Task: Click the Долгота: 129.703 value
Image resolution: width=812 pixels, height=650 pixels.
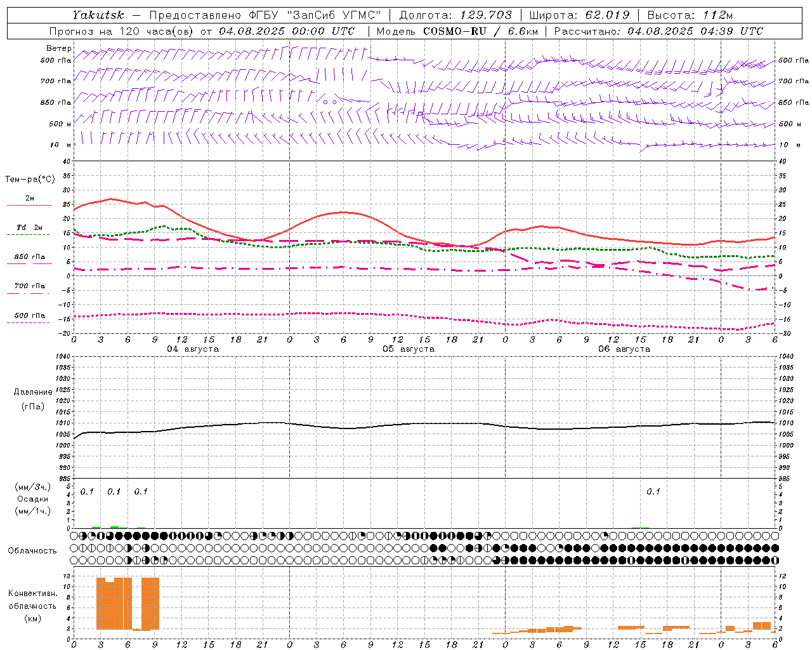Action: 455,15
